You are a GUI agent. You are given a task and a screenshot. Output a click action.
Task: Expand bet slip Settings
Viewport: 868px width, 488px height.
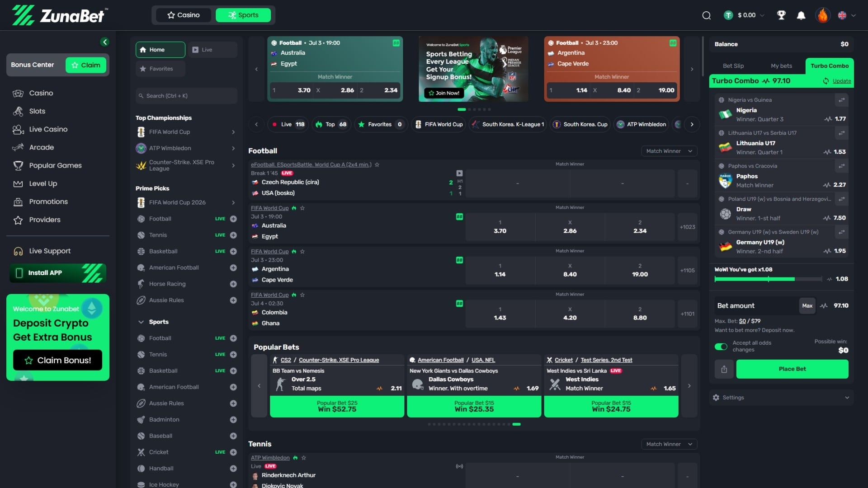point(781,398)
